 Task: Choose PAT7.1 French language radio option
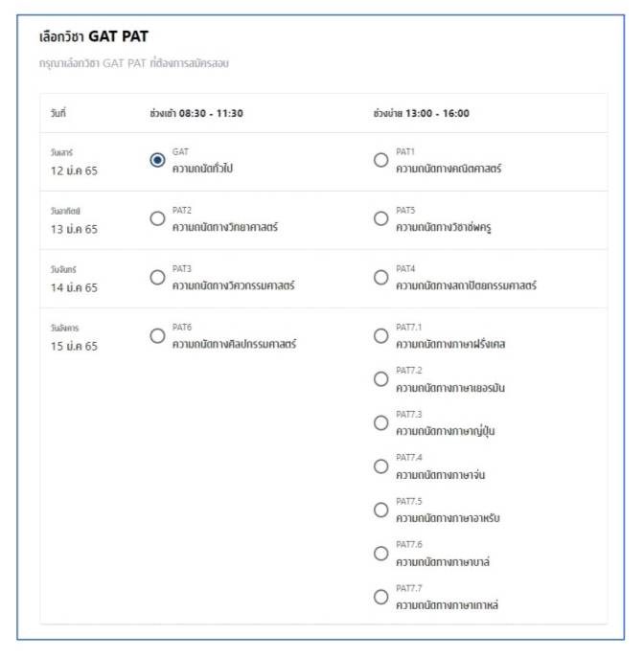coord(381,335)
